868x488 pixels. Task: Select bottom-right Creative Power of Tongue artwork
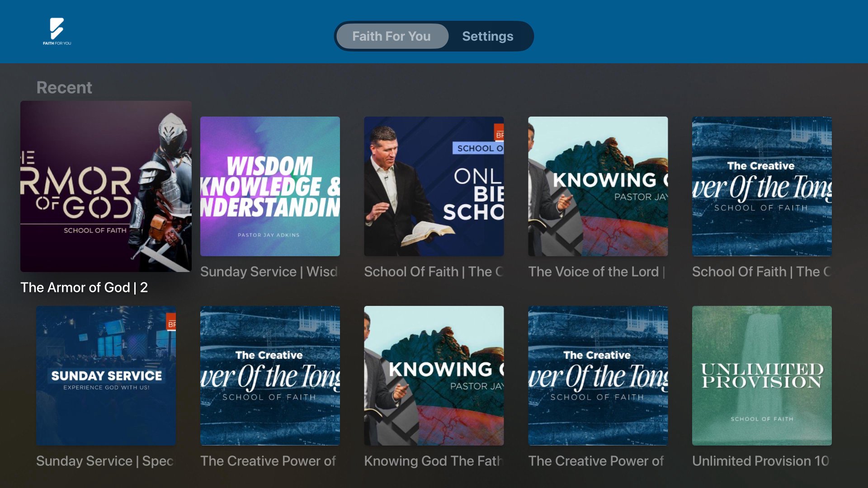(598, 375)
